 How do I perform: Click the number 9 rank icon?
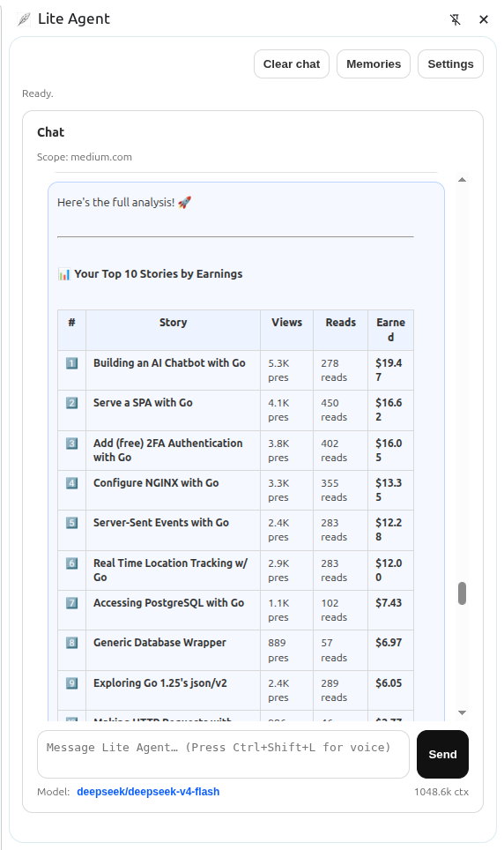[x=71, y=683]
